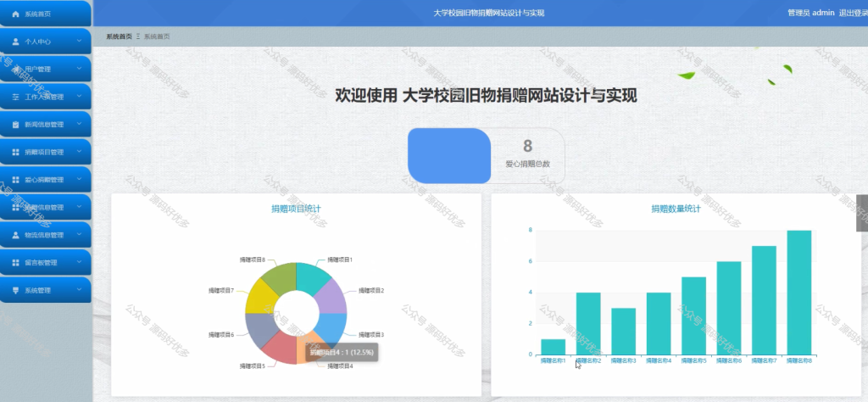868x402 pixels.
Task: Expand the 系统管理 chevron arrow
Action: tap(79, 289)
